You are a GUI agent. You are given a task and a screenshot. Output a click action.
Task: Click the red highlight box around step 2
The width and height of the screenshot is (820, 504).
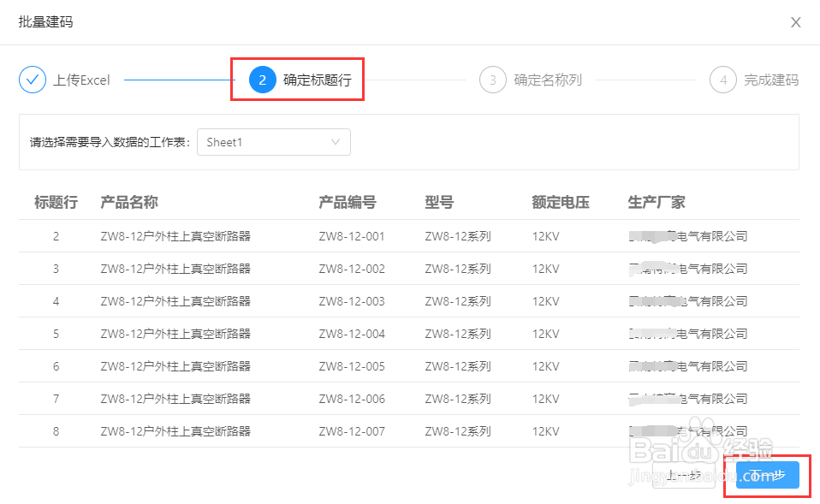click(x=297, y=79)
